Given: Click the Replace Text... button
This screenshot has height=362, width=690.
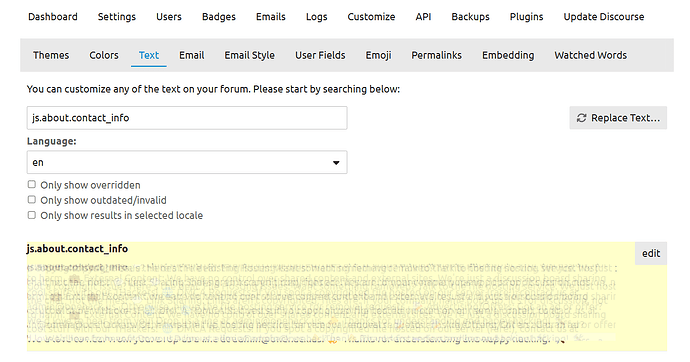Looking at the screenshot, I should coord(618,118).
